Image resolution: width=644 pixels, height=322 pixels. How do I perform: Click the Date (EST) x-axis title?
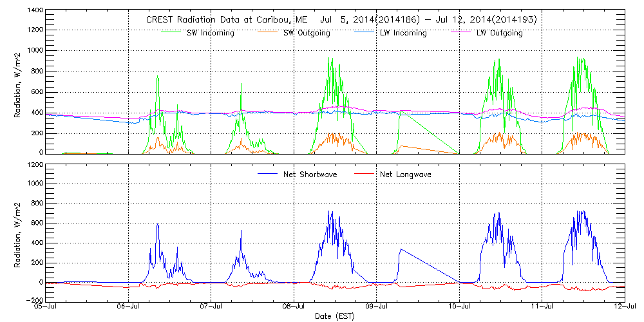[x=335, y=316]
